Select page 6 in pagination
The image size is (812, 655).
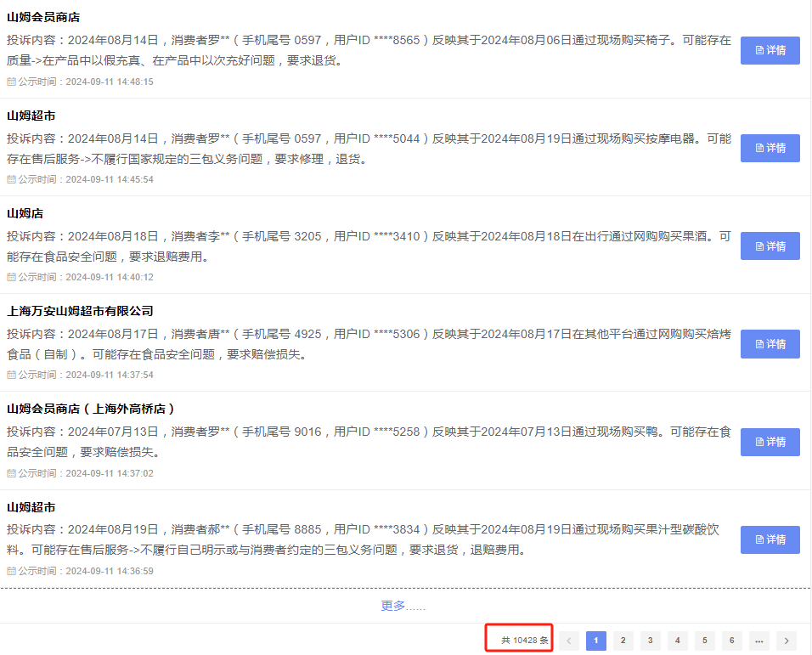731,640
